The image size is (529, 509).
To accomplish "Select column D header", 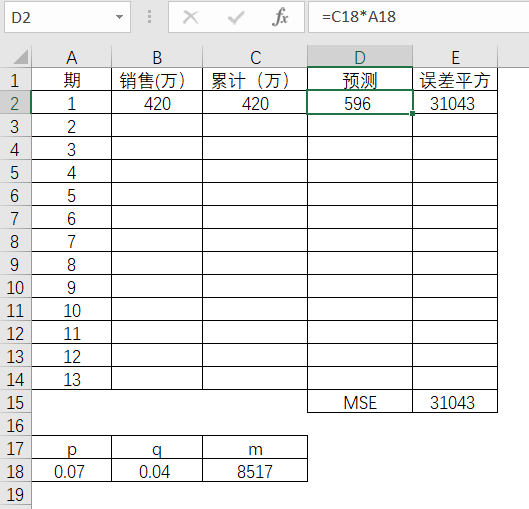I will point(360,56).
